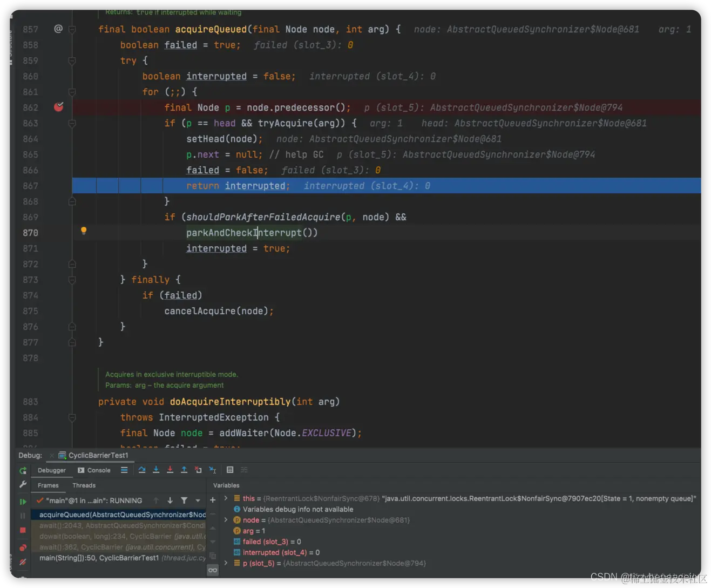Open View Breakpoints icon
The width and height of the screenshot is (711, 588).
coord(23,548)
